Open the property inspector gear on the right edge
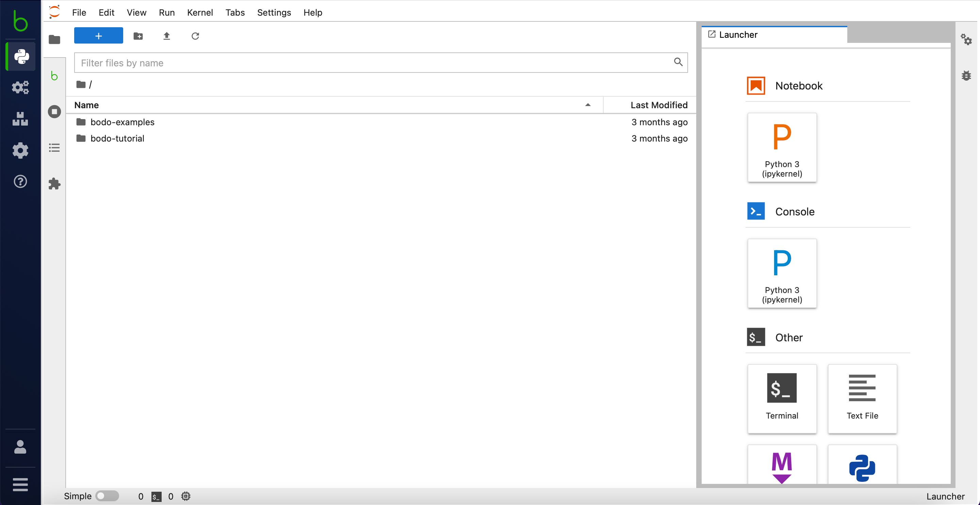The image size is (980, 505). pos(967,40)
